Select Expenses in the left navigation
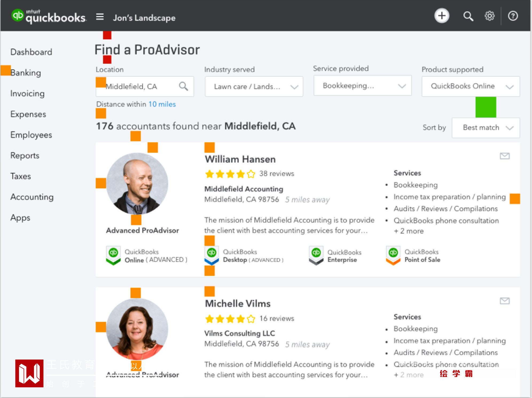This screenshot has width=532, height=398. click(x=28, y=114)
